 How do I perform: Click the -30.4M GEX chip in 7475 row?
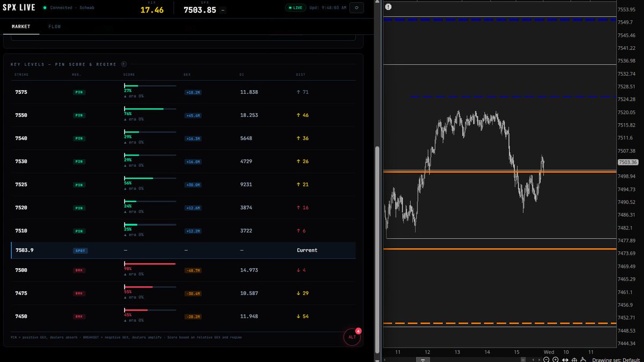coord(193,293)
